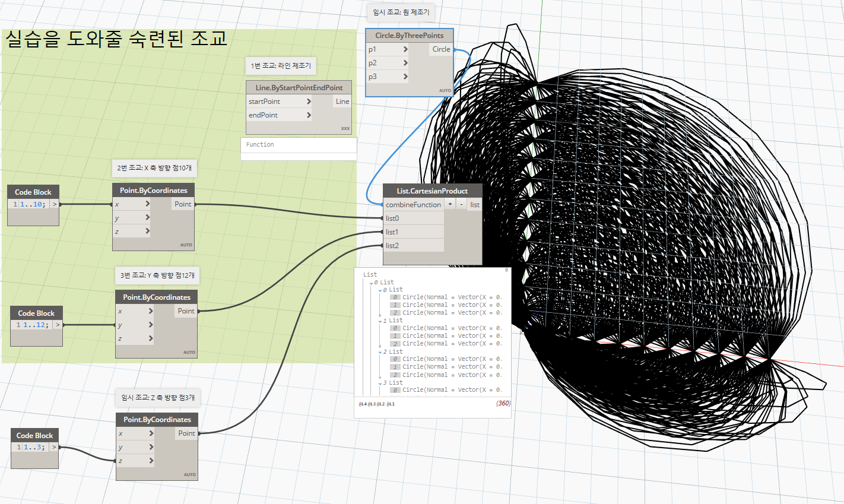
Task: Collapse the nested 0 List sub-list in the preview
Action: 380,290
